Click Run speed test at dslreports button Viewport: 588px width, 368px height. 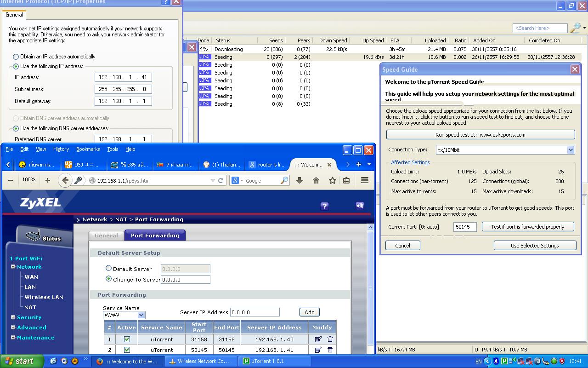coord(480,135)
